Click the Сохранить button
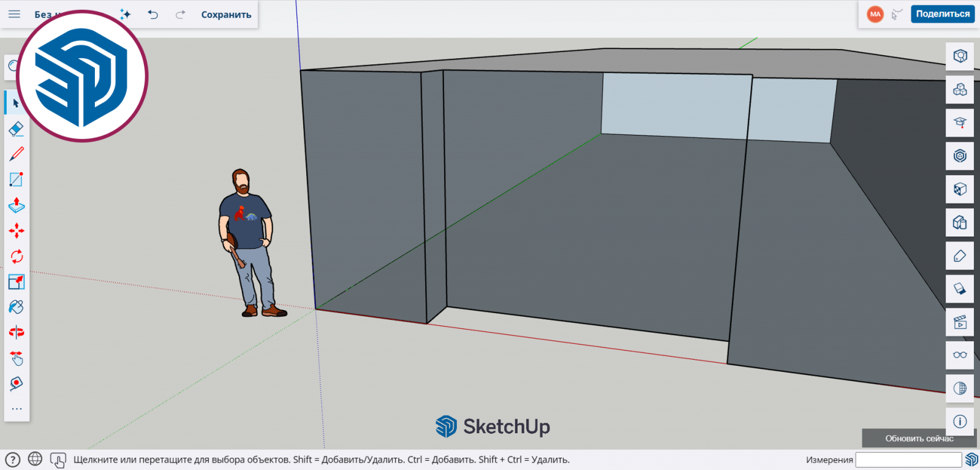This screenshot has height=470, width=980. 226,15
